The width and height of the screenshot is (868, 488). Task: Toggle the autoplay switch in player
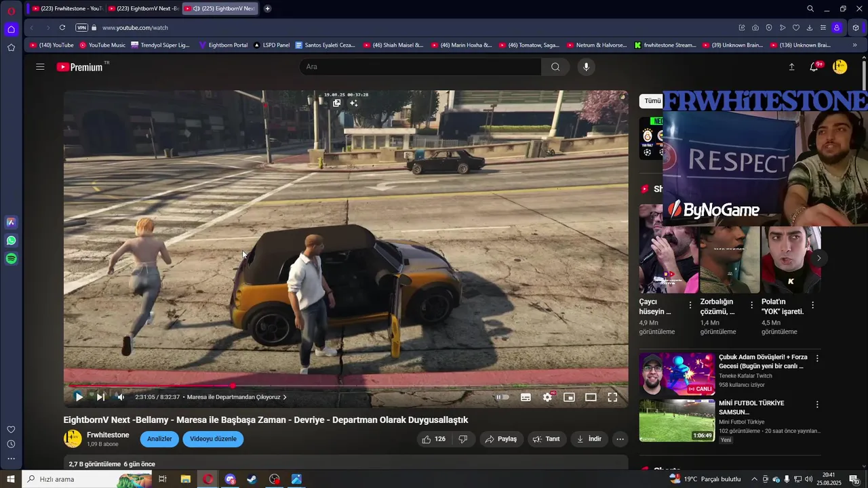[x=502, y=397]
